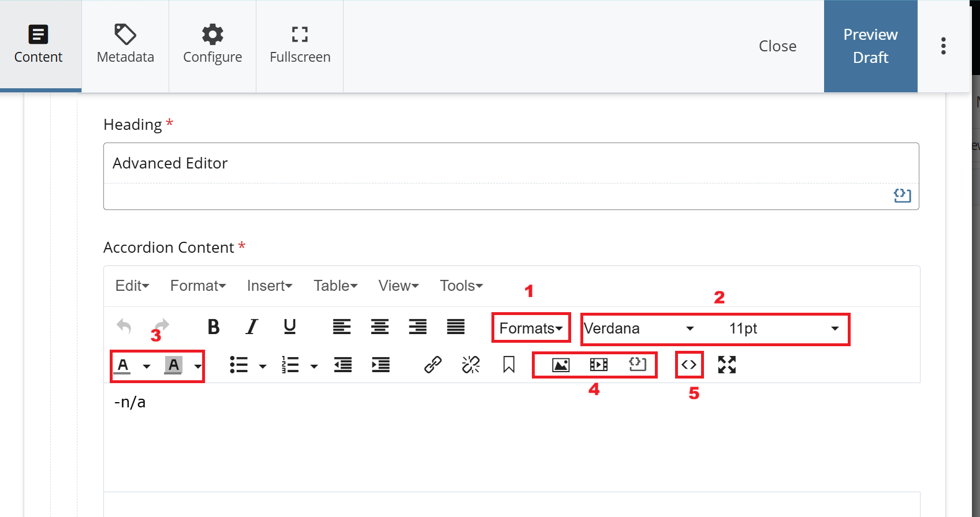The image size is (980, 517).
Task: Expand the Verdana font family dropdown
Action: pyautogui.click(x=639, y=328)
